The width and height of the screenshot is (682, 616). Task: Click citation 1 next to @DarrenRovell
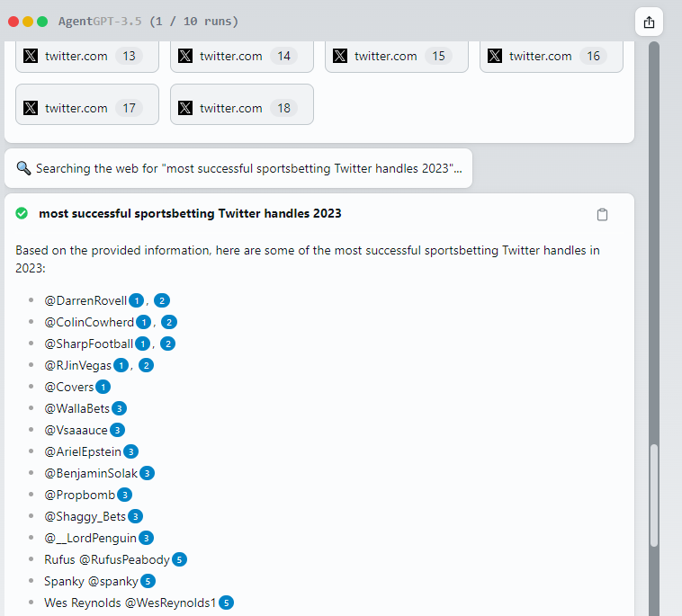(136, 300)
